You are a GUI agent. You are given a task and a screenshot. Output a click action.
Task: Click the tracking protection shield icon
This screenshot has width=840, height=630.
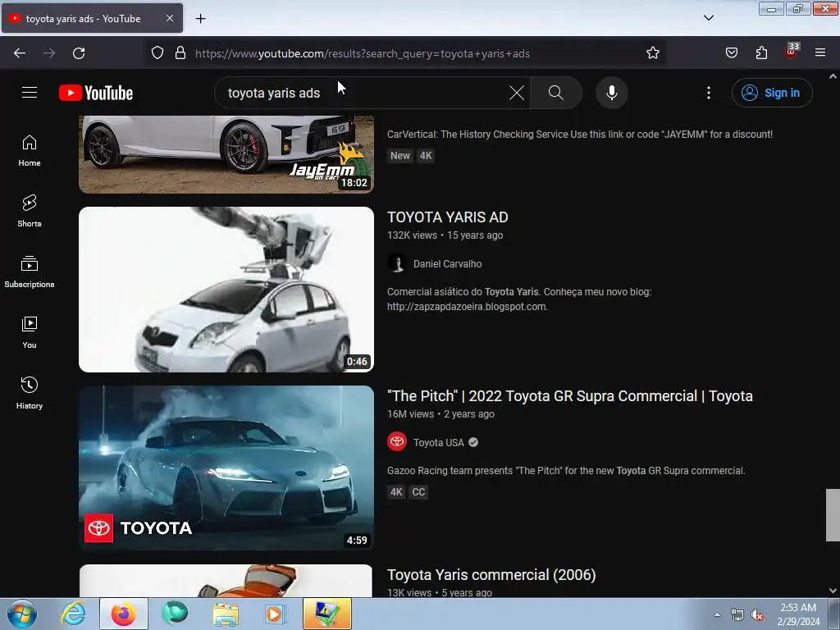pyautogui.click(x=157, y=53)
